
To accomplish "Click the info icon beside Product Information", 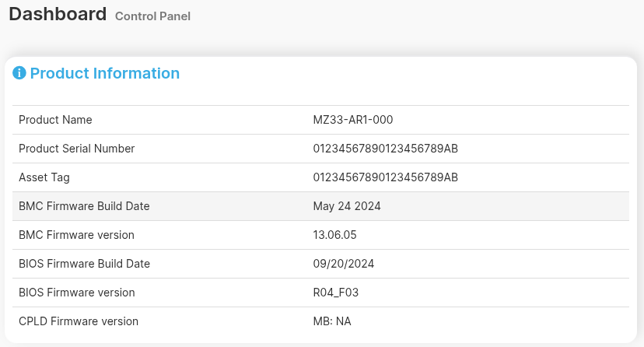I will point(19,73).
